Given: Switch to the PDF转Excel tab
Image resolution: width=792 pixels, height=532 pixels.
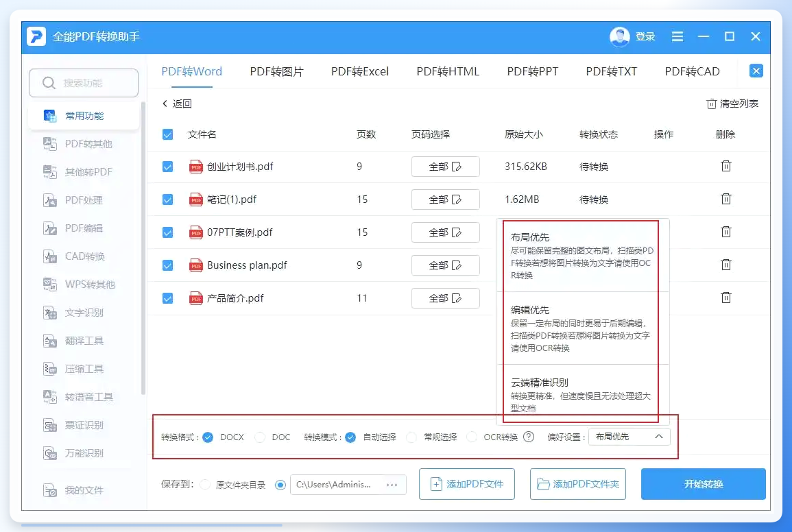Looking at the screenshot, I should pyautogui.click(x=359, y=72).
